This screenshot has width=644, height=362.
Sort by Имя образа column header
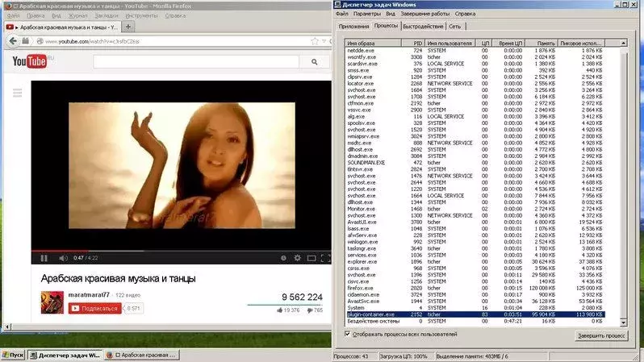coord(374,43)
